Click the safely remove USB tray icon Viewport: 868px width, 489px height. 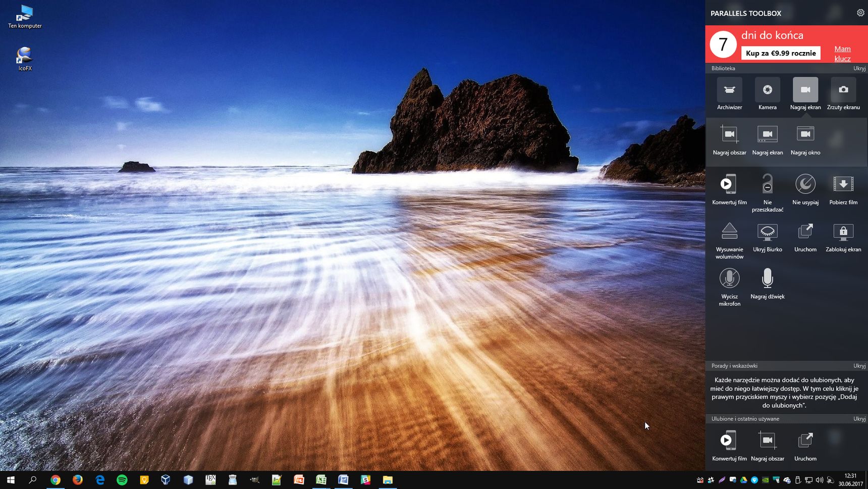(798, 480)
